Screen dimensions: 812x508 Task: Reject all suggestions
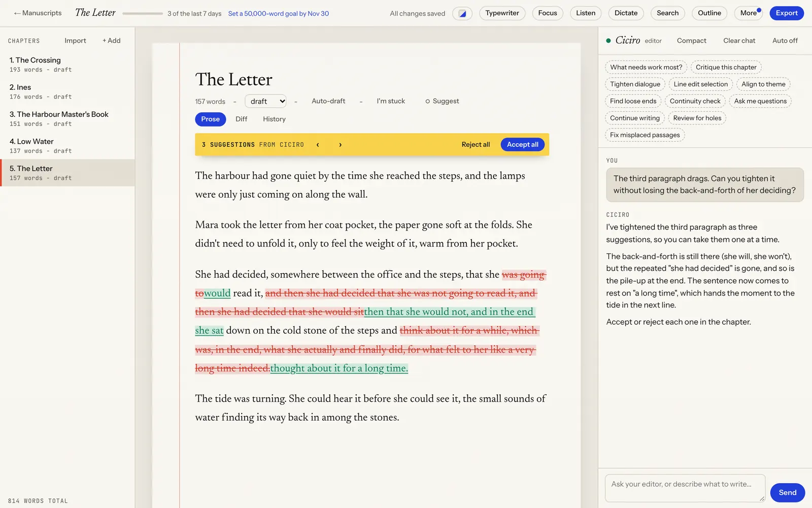476,145
